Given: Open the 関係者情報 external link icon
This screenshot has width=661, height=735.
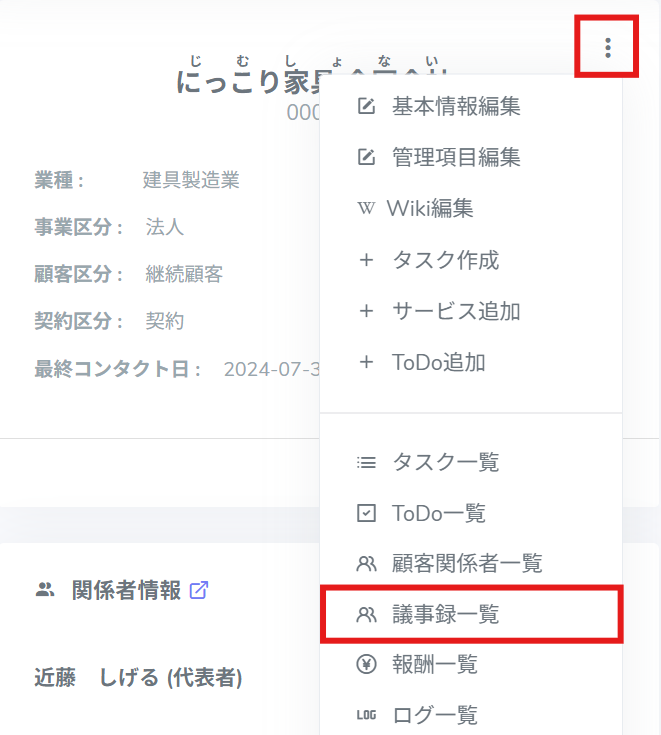Looking at the screenshot, I should point(199,590).
